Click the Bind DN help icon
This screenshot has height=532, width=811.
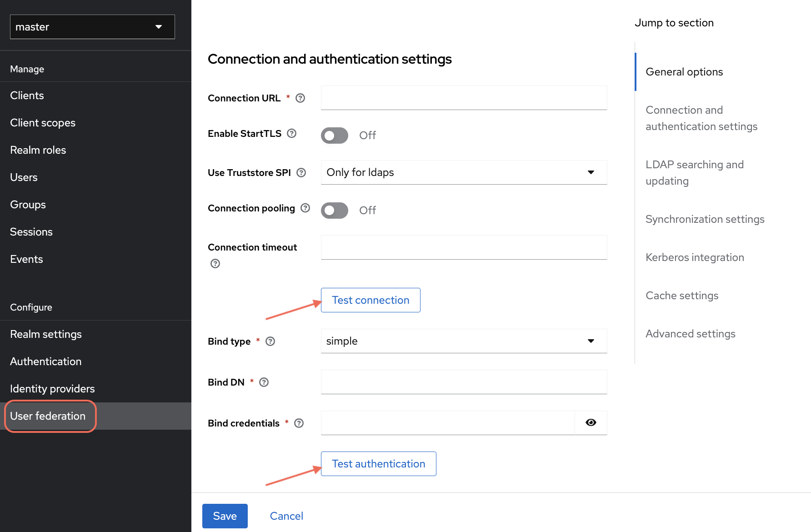coord(264,382)
